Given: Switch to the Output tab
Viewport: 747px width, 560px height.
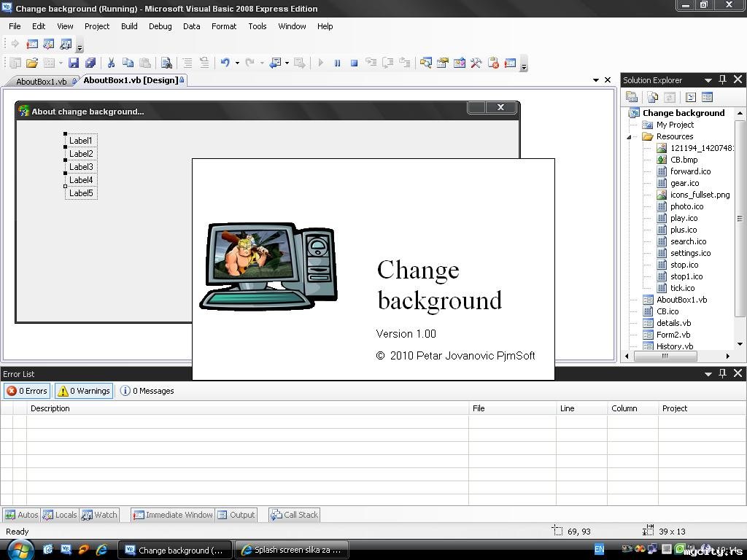Looking at the screenshot, I should point(236,515).
